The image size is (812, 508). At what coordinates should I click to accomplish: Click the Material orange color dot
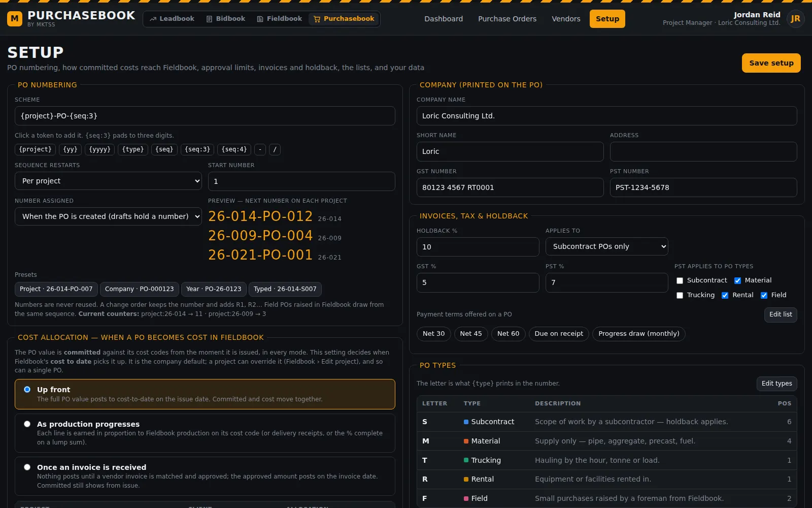coord(466,441)
